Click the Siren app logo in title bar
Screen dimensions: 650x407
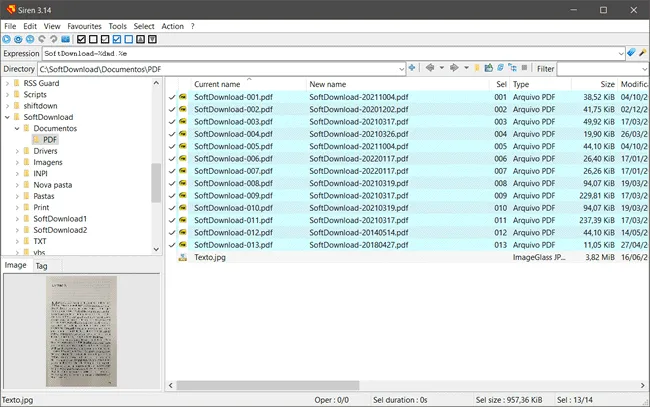pos(11,9)
